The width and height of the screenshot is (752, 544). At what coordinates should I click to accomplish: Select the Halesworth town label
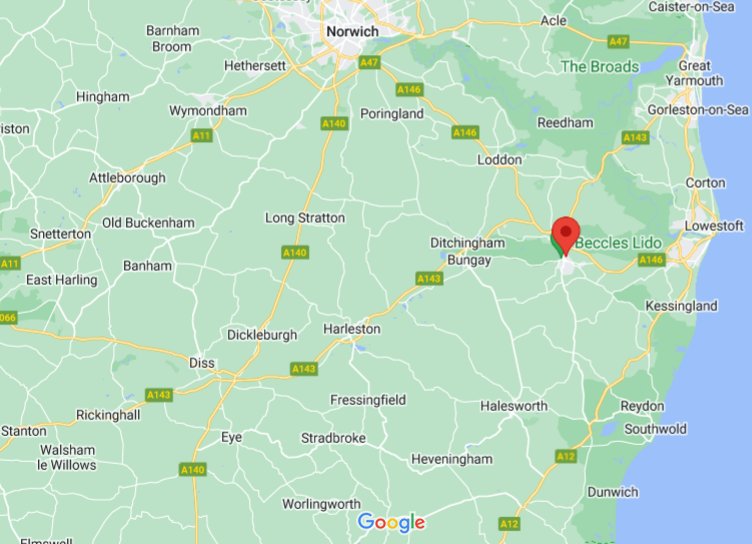coord(514,406)
